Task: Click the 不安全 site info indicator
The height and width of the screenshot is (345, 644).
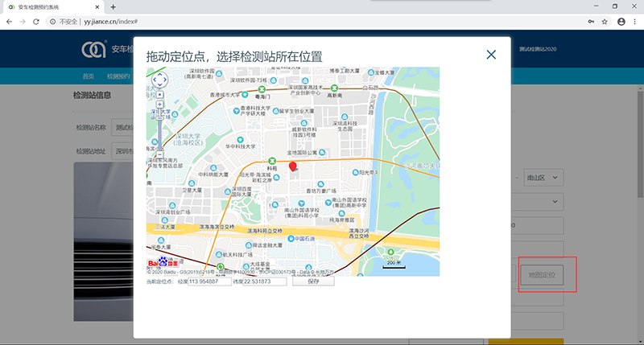Action: coord(64,22)
